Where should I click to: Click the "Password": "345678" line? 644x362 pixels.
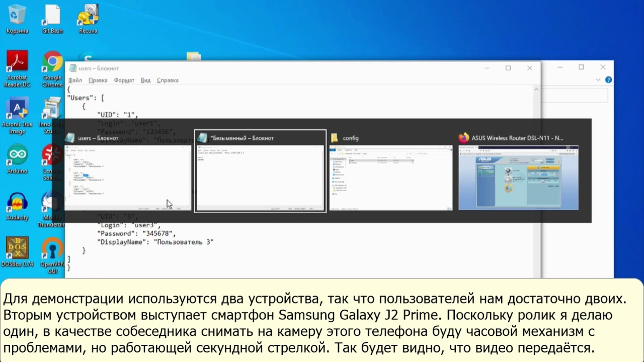(136, 234)
